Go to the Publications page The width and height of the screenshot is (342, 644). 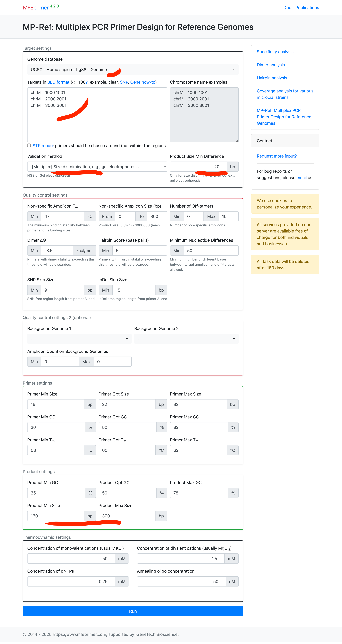307,7
